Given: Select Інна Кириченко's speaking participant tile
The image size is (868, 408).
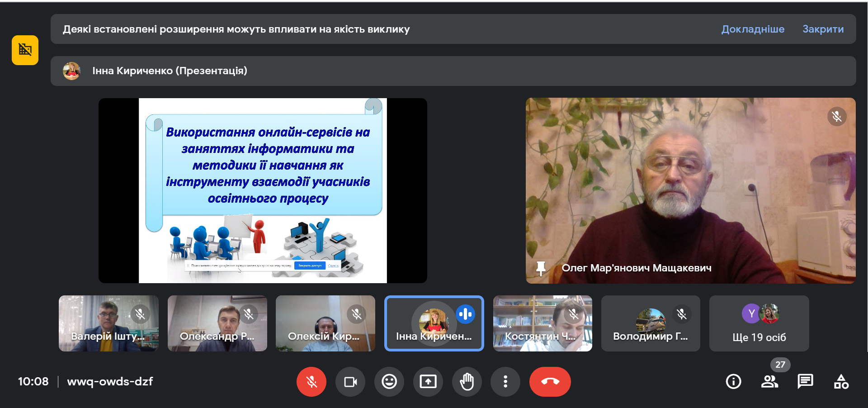Looking at the screenshot, I should coord(434,323).
